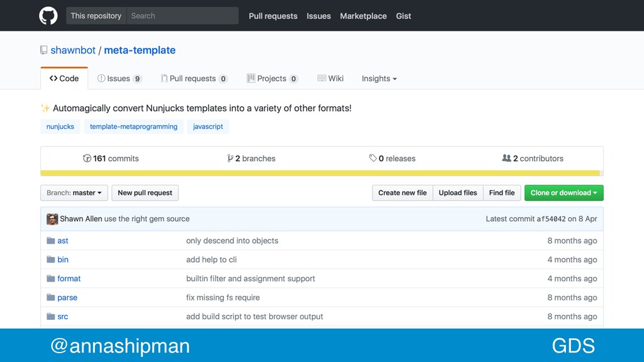Click the releases tag icon

tap(372, 158)
